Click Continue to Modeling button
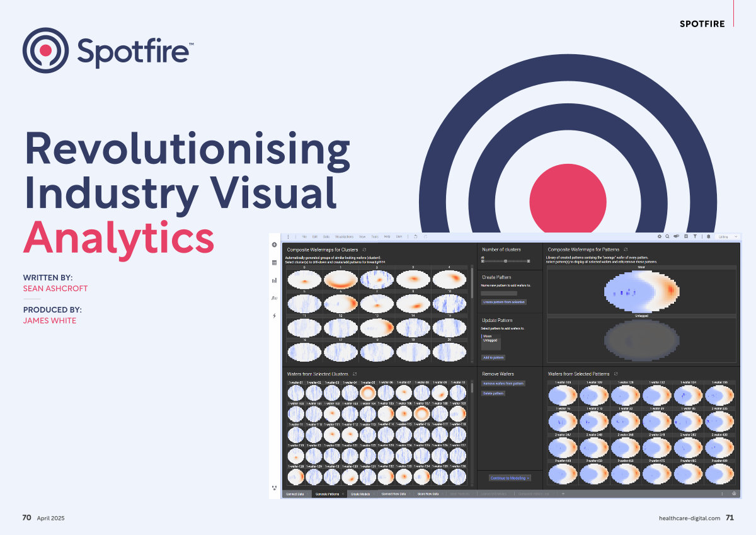This screenshot has width=756, height=535. tap(510, 478)
